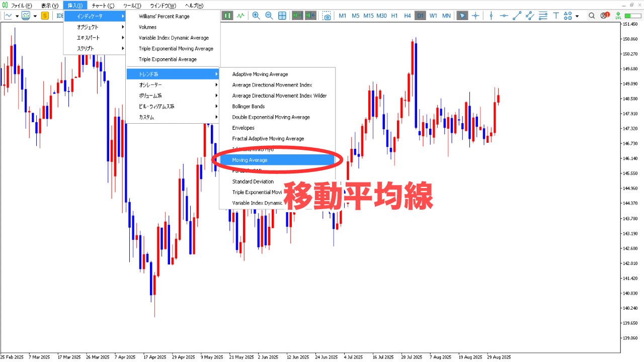The height and width of the screenshot is (362, 644).
Task: Select the Text insertion tool
Action: [555, 16]
